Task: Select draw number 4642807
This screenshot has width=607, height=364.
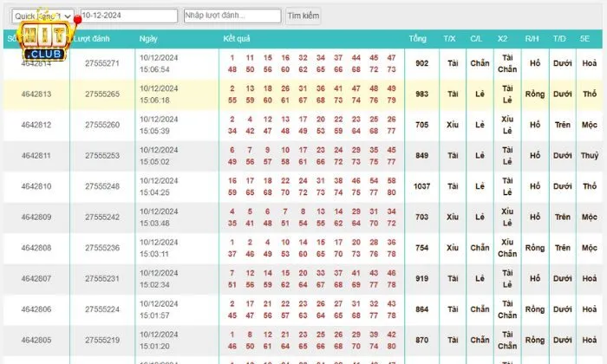Action: 36,278
